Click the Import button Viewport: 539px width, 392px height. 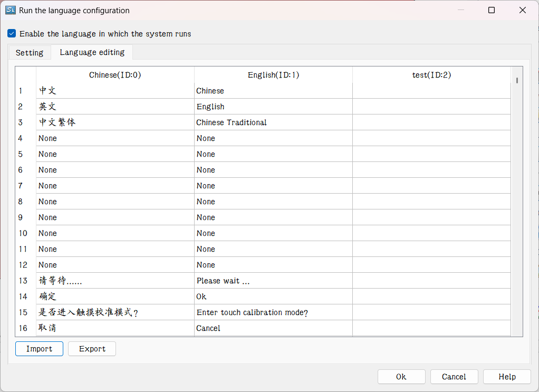click(x=39, y=349)
